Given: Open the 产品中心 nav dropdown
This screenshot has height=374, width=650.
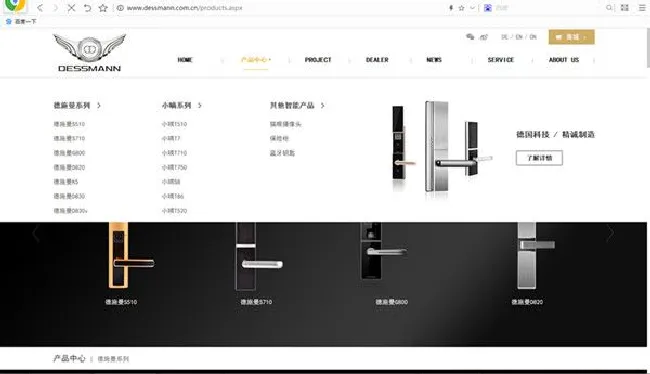Looking at the screenshot, I should click(x=256, y=60).
